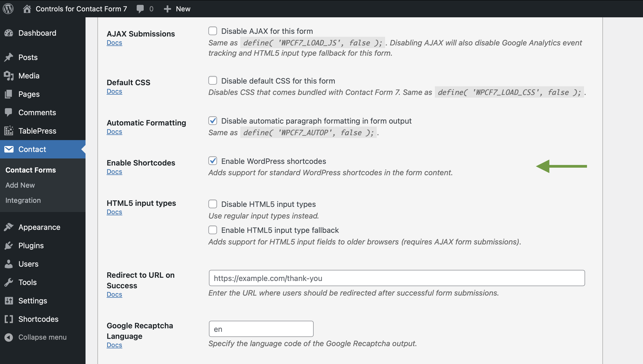643x364 pixels.
Task: Click the Appearance menu icon
Action: pyautogui.click(x=8, y=227)
